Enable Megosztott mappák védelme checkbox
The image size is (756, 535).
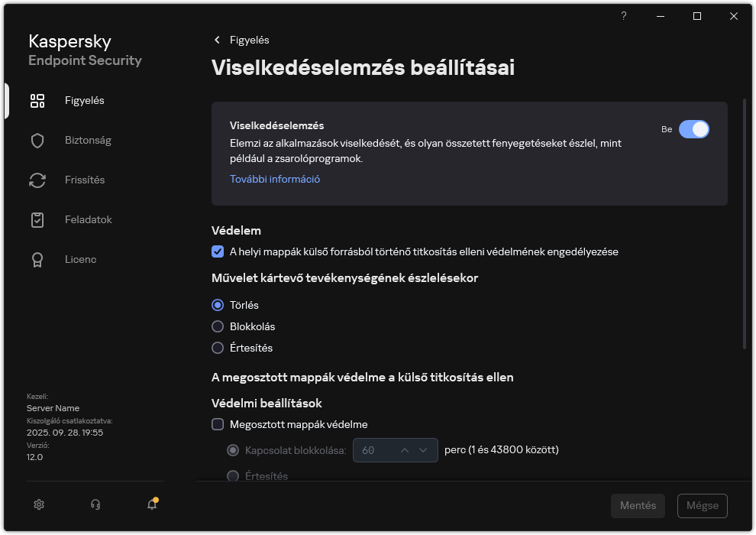[218, 424]
